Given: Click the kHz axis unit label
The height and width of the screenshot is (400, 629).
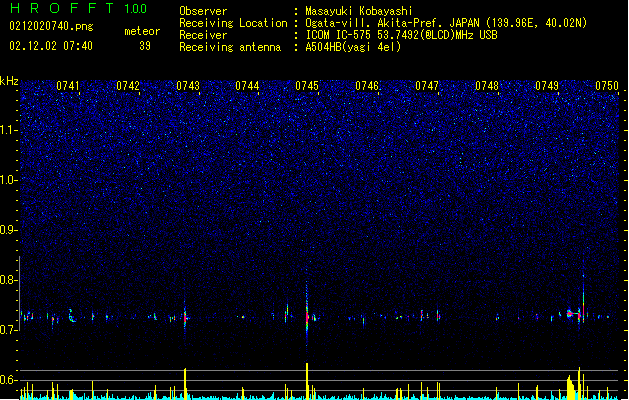Looking at the screenshot, I should (x=9, y=81).
